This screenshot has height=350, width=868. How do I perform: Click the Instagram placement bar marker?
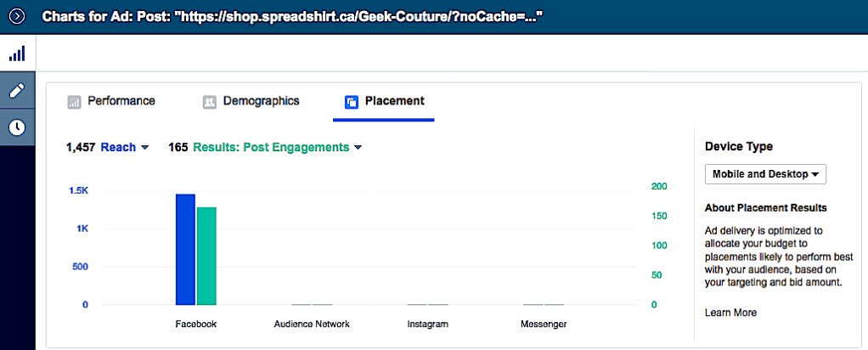(x=427, y=303)
